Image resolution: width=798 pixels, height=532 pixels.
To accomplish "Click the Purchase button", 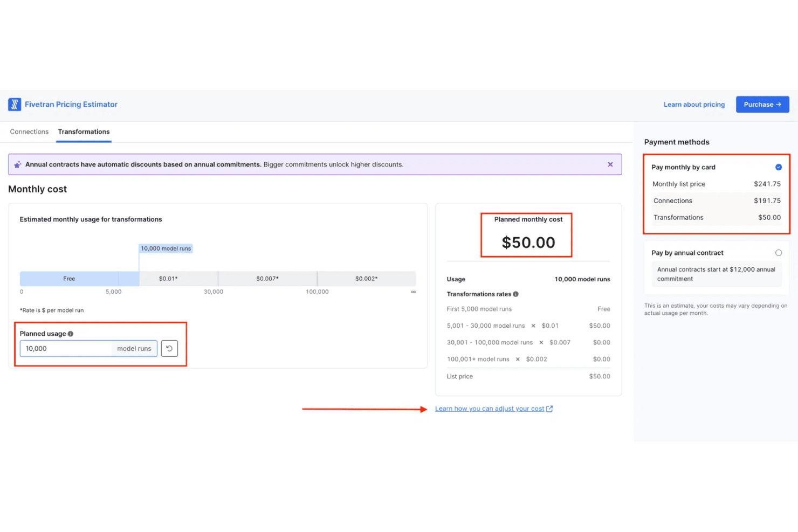I will click(762, 105).
